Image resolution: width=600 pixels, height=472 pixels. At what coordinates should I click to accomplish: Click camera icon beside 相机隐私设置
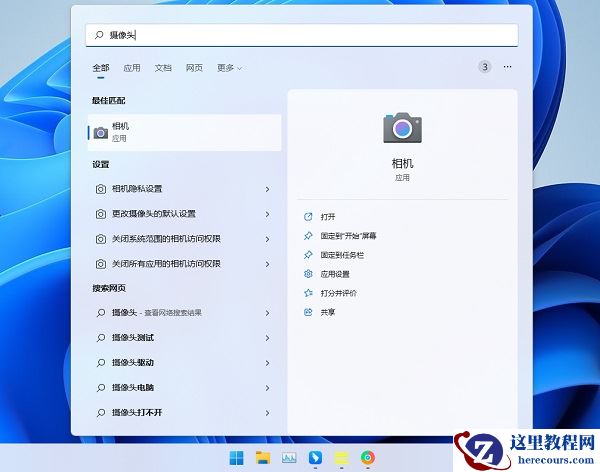(101, 189)
